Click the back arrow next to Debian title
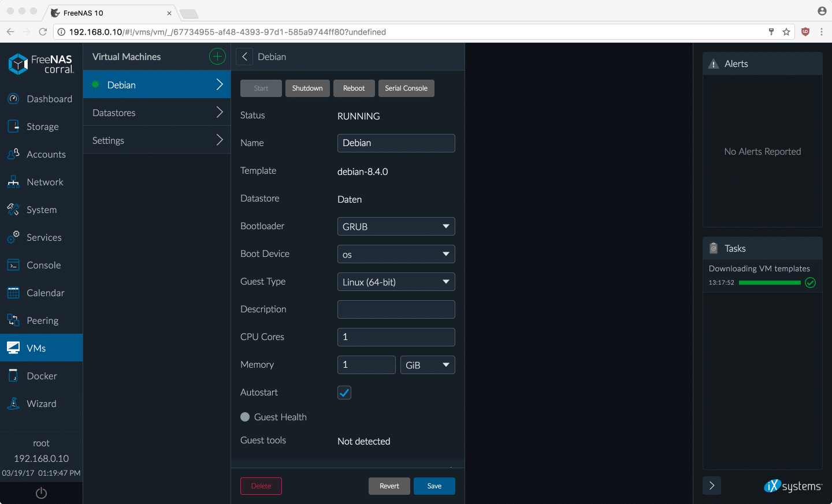832x504 pixels. click(244, 57)
